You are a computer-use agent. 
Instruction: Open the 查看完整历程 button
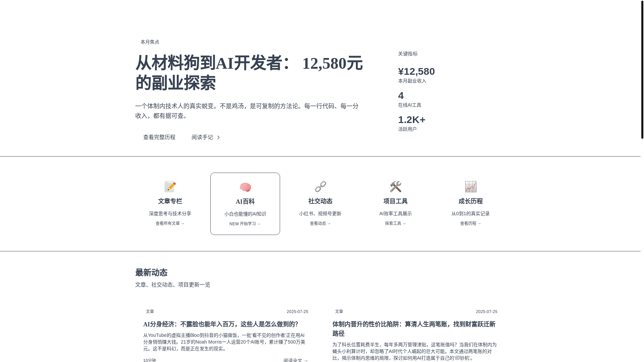pyautogui.click(x=159, y=137)
